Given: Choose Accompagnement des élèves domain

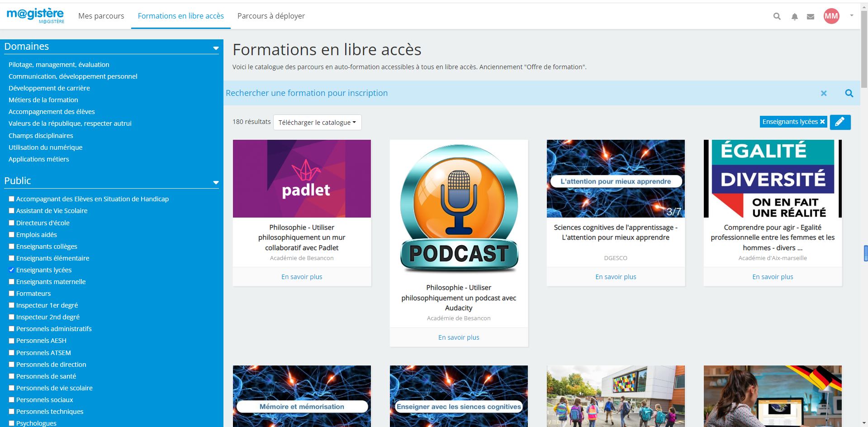Looking at the screenshot, I should click(52, 112).
